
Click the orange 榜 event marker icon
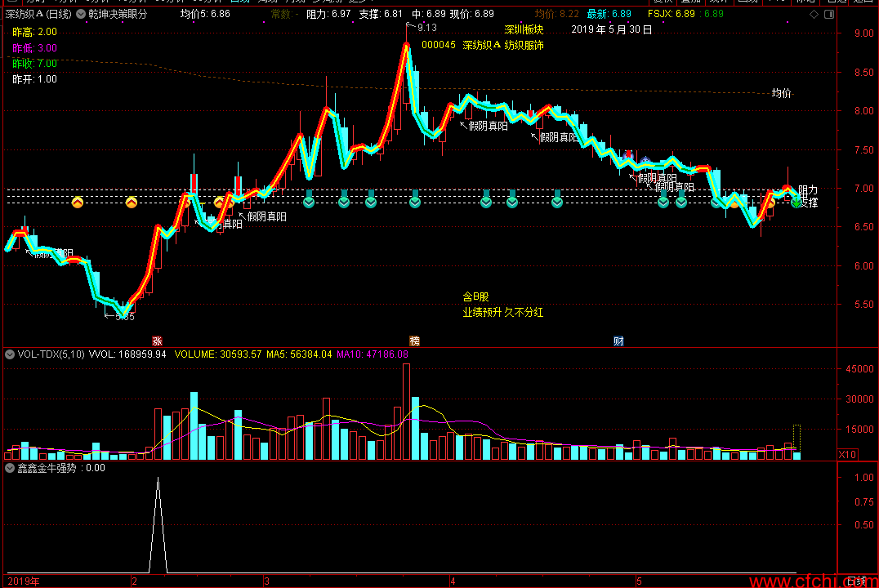(x=414, y=341)
